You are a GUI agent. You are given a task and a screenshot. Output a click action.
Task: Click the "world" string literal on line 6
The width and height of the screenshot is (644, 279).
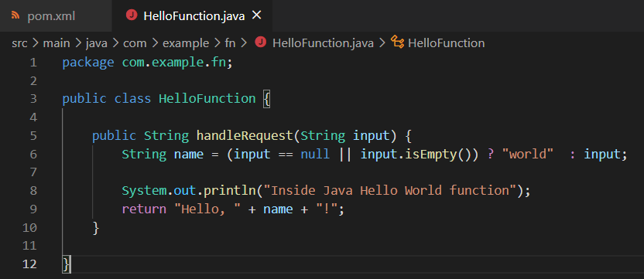(x=527, y=155)
